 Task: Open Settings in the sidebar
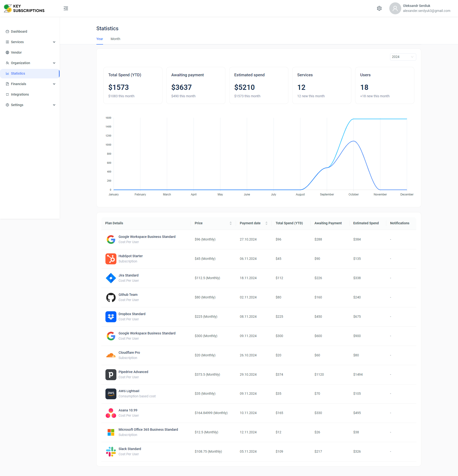pos(30,105)
